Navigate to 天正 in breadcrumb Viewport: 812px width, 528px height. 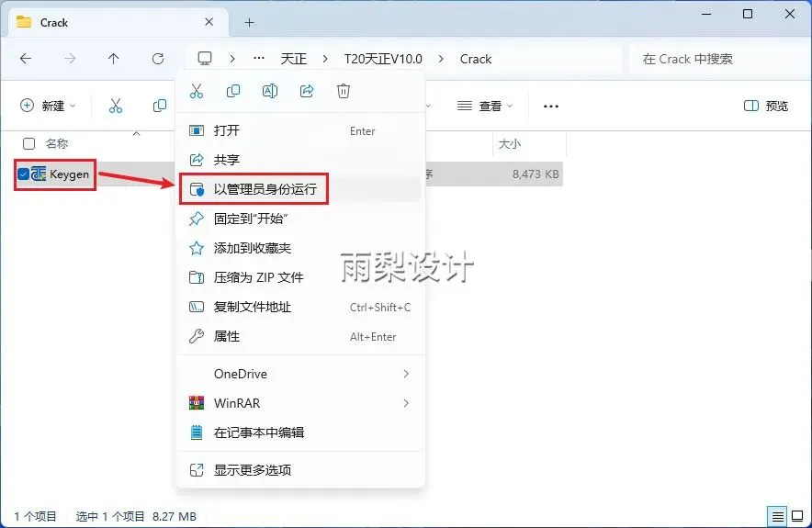(x=294, y=59)
